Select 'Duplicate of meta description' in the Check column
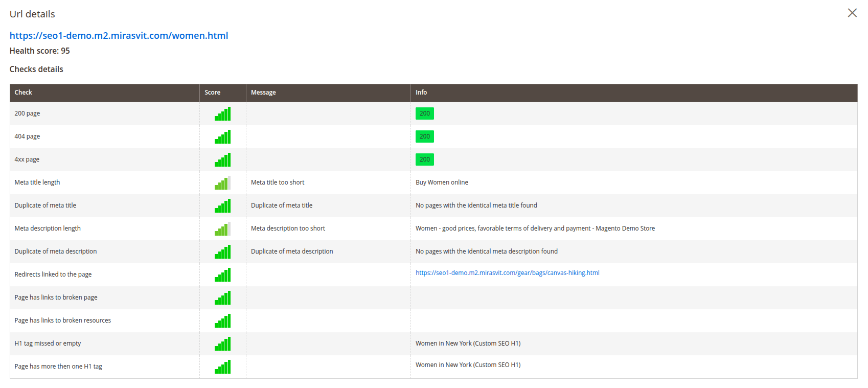This screenshot has width=868, height=388. (56, 252)
